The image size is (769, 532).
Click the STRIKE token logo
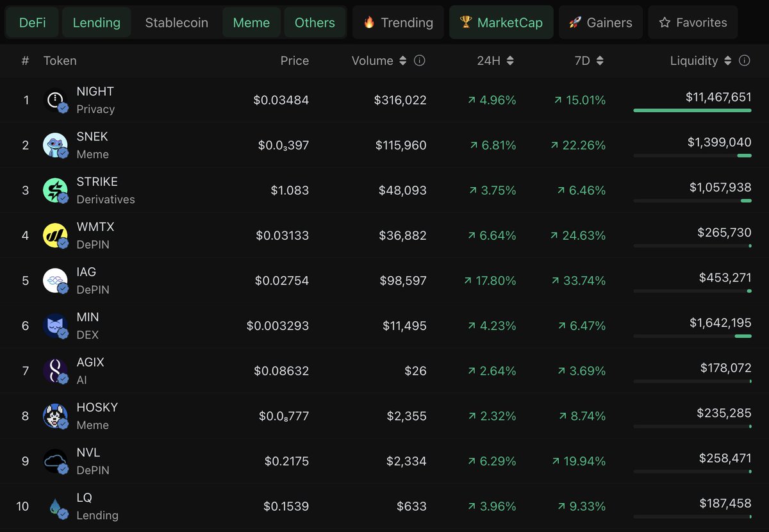point(55,190)
